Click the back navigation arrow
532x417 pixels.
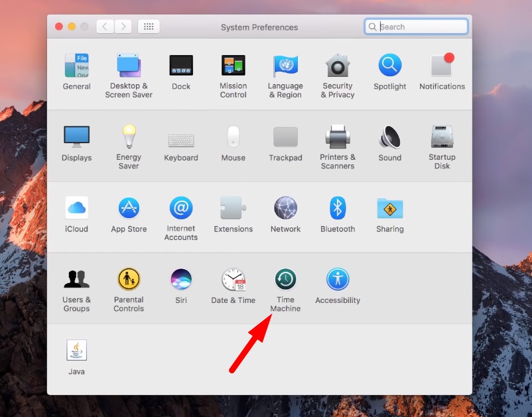click(x=105, y=27)
